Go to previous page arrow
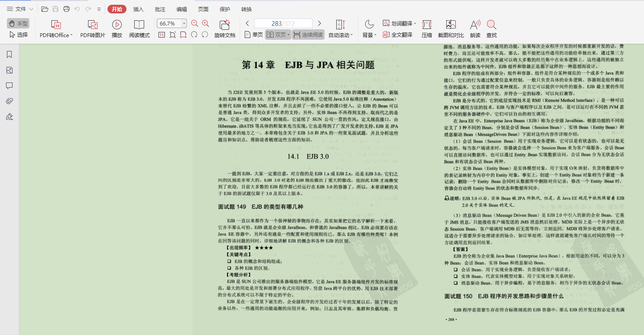The height and width of the screenshot is (335, 644). [247, 23]
